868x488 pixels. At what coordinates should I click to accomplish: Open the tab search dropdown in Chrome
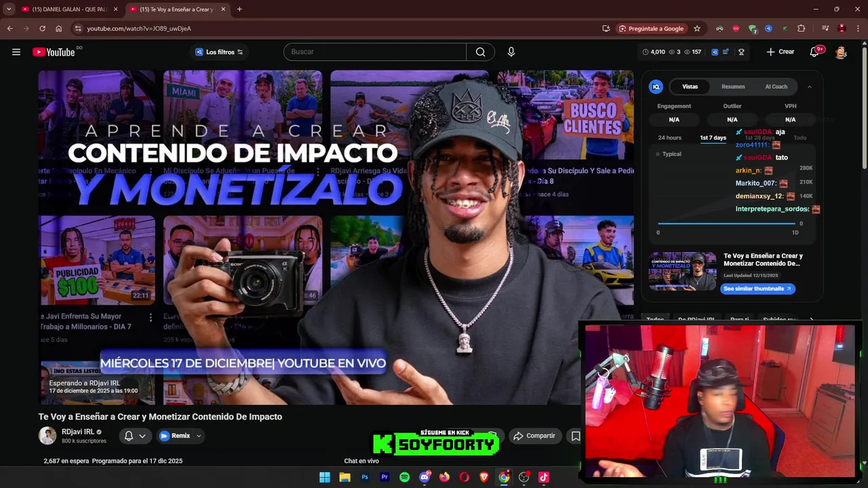9,9
